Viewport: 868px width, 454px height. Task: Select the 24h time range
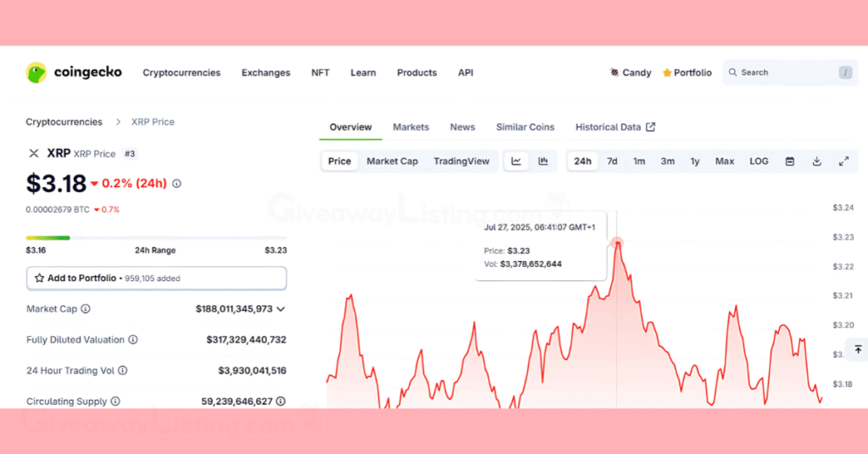pyautogui.click(x=582, y=161)
